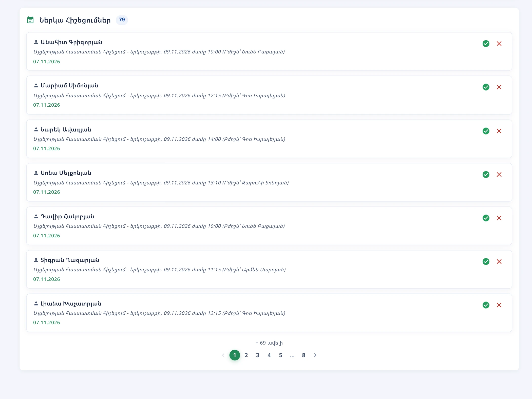532x399 pixels.
Task: Dismiss reminder for Նարեկ Ավագյան
Action: [x=499, y=131]
